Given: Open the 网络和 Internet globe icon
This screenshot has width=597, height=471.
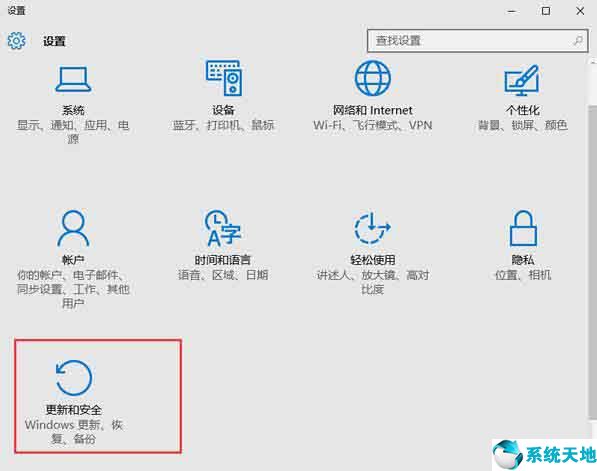Looking at the screenshot, I should (373, 78).
